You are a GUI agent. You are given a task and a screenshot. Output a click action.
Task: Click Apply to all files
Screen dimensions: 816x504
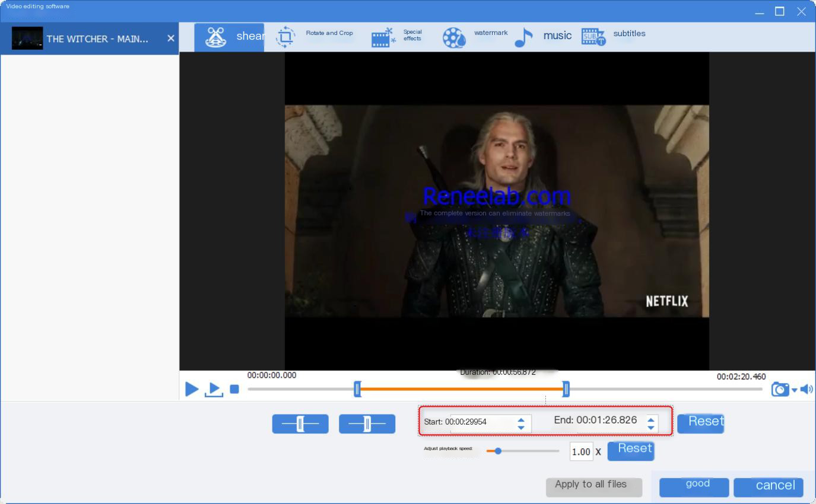click(593, 486)
